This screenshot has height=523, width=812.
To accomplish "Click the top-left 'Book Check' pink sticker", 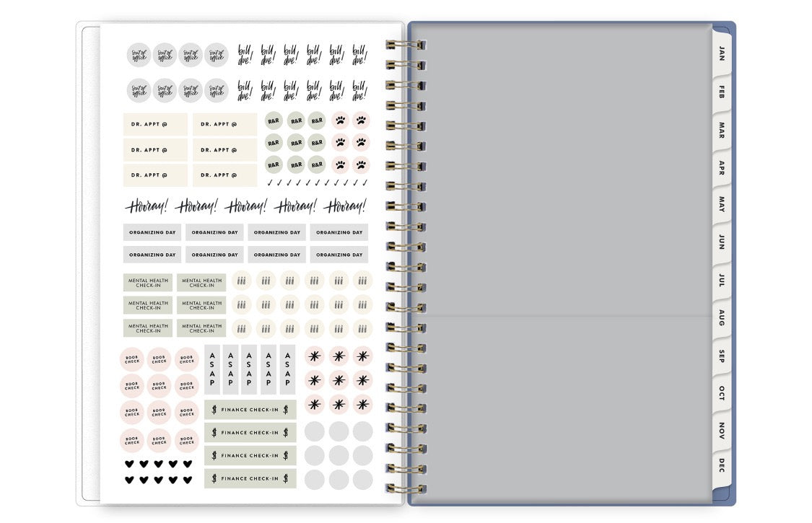I will [132, 359].
